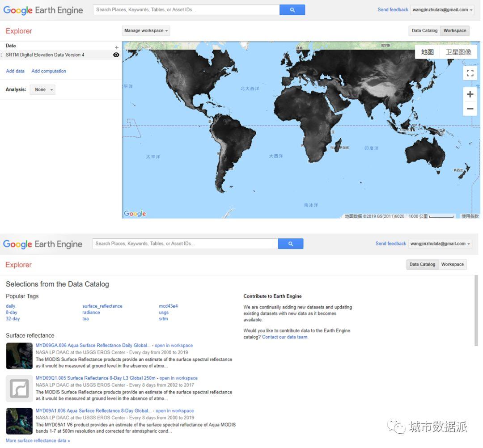Open the 使用条款 terms link on the map
The height and width of the screenshot is (448, 483).
pos(470,216)
